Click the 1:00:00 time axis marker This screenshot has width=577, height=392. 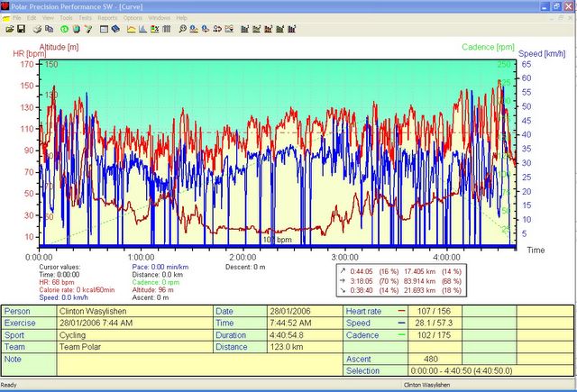click(x=141, y=257)
